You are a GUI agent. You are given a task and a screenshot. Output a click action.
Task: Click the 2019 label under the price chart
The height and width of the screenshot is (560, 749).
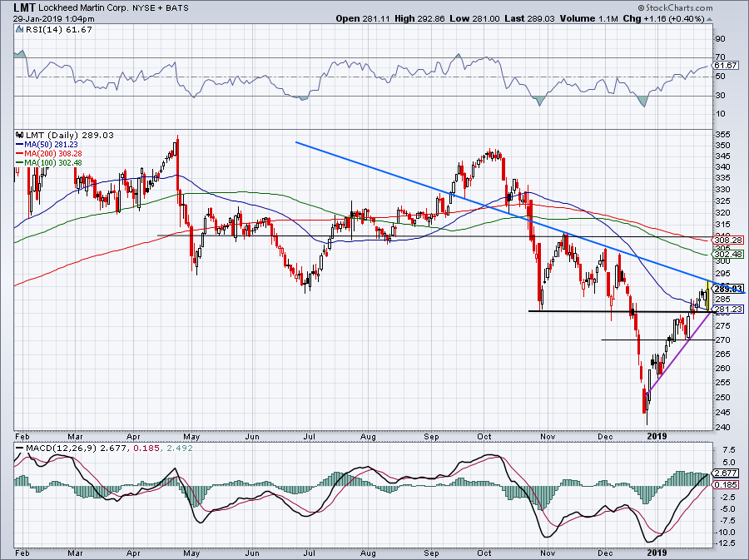pyautogui.click(x=657, y=436)
